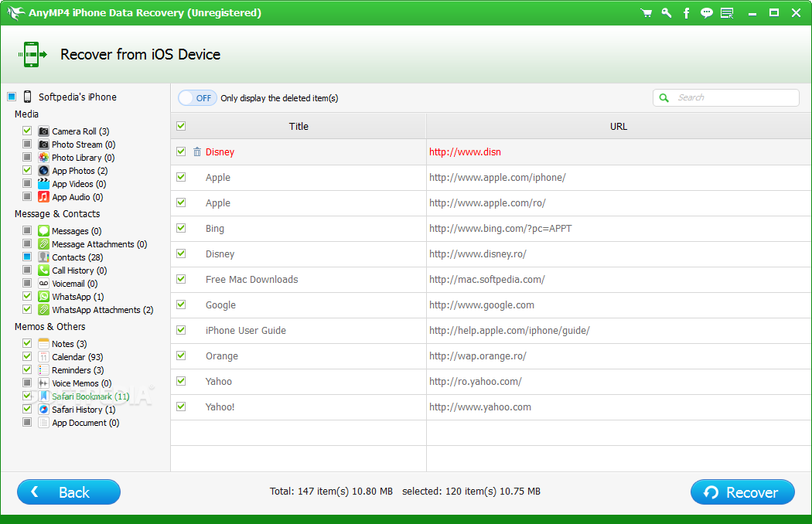The image size is (812, 524).
Task: Click the register key icon
Action: click(x=667, y=13)
